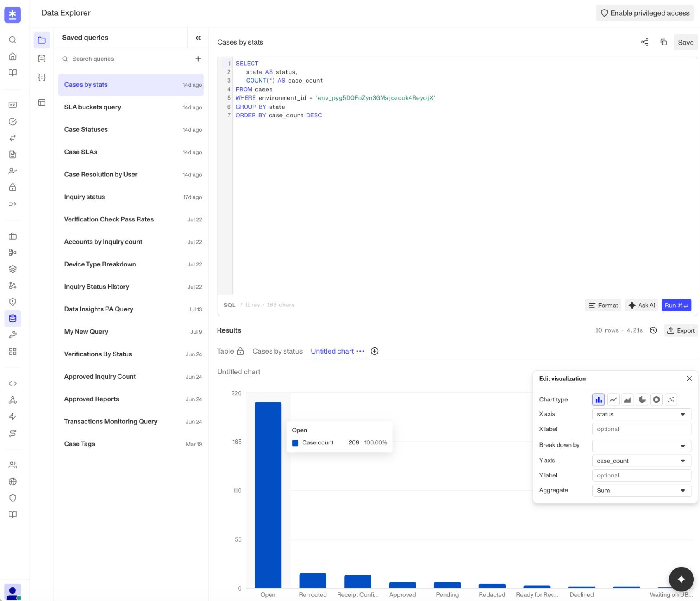700x601 pixels.
Task: Click the Run query button
Action: coord(676,305)
